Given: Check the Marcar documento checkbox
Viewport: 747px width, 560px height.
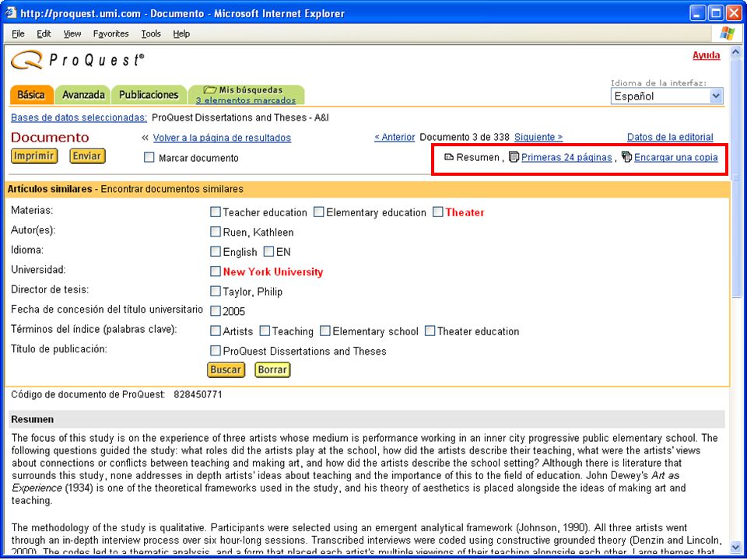Looking at the screenshot, I should [149, 158].
